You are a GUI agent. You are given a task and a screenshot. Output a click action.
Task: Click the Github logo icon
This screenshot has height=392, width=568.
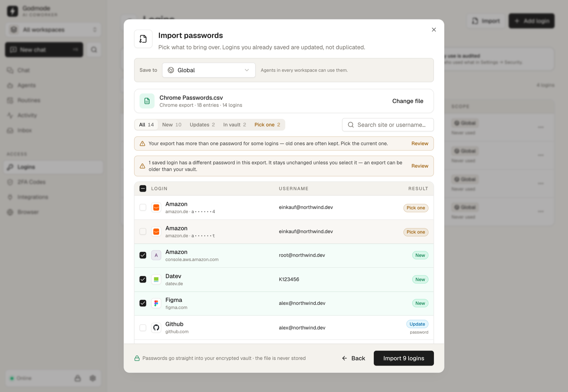pyautogui.click(x=156, y=328)
